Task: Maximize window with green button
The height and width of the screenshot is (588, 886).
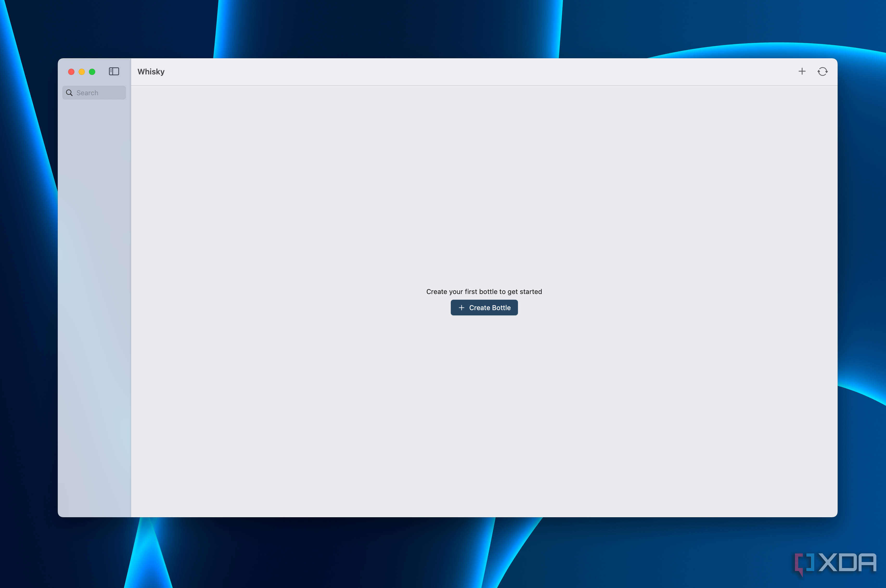Action: [92, 72]
